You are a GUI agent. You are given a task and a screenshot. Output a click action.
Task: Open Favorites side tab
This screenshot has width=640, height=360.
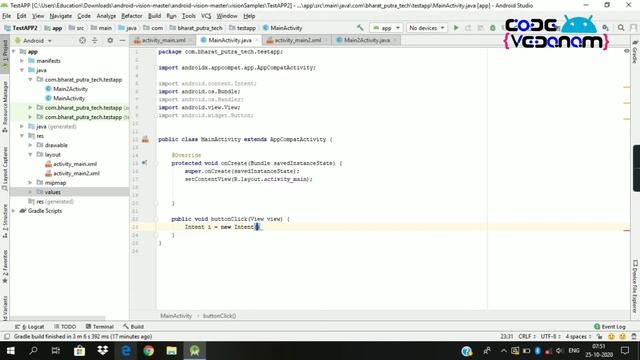click(5, 267)
